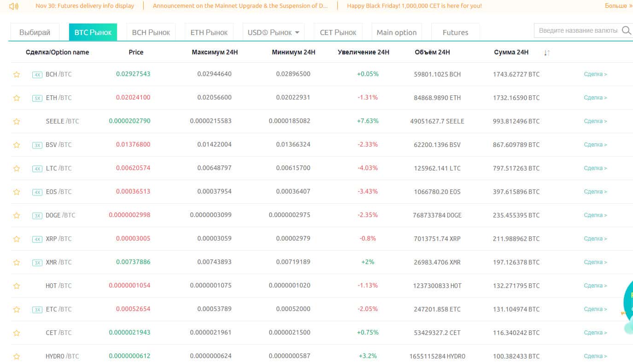Viewport: 633px width, 364px height.
Task: Mark XRP/BTC as favorite star
Action: (x=17, y=239)
